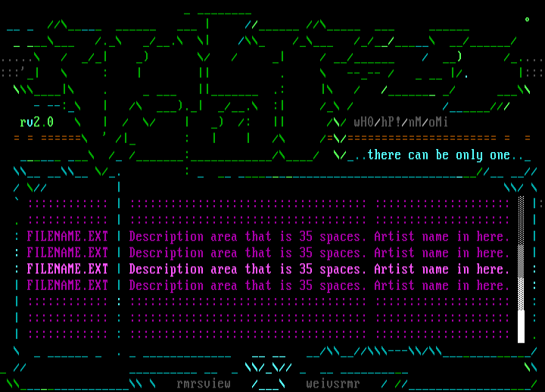Select the second FILENAME.EXT entry in list
The image size is (545, 392).
[x=67, y=253]
